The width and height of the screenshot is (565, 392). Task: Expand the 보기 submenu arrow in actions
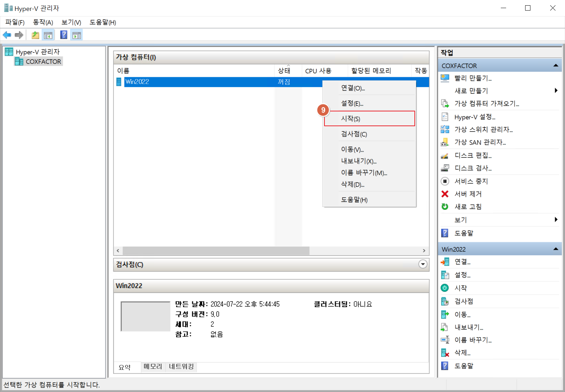point(556,220)
